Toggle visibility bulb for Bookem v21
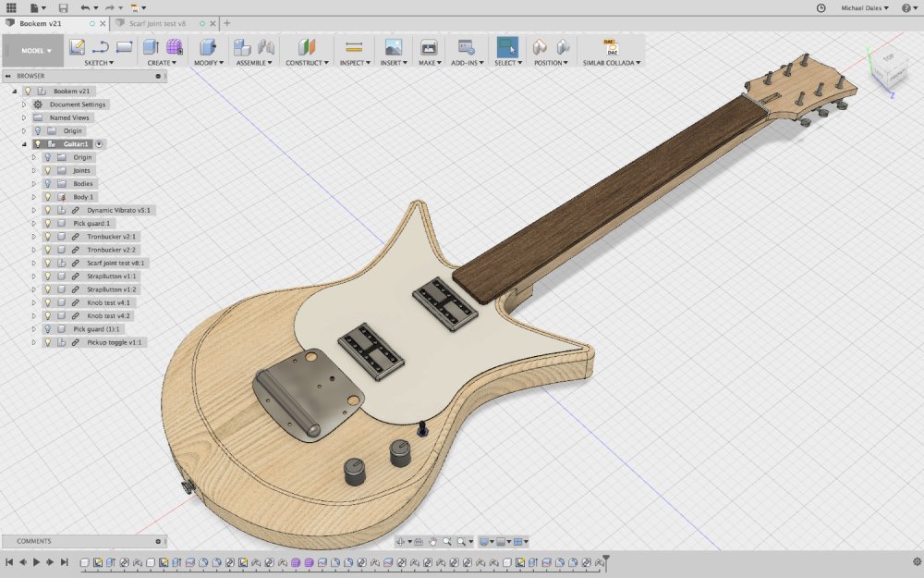 (x=28, y=91)
